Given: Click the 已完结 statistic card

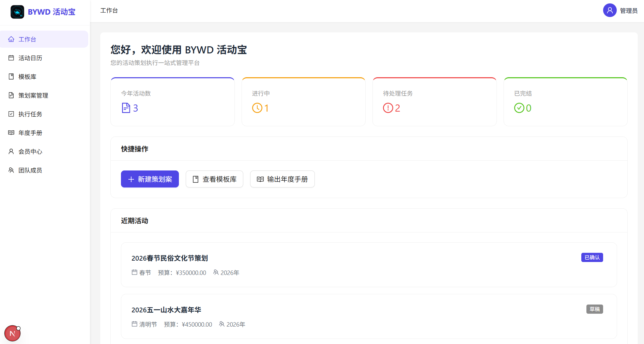Looking at the screenshot, I should [566, 102].
